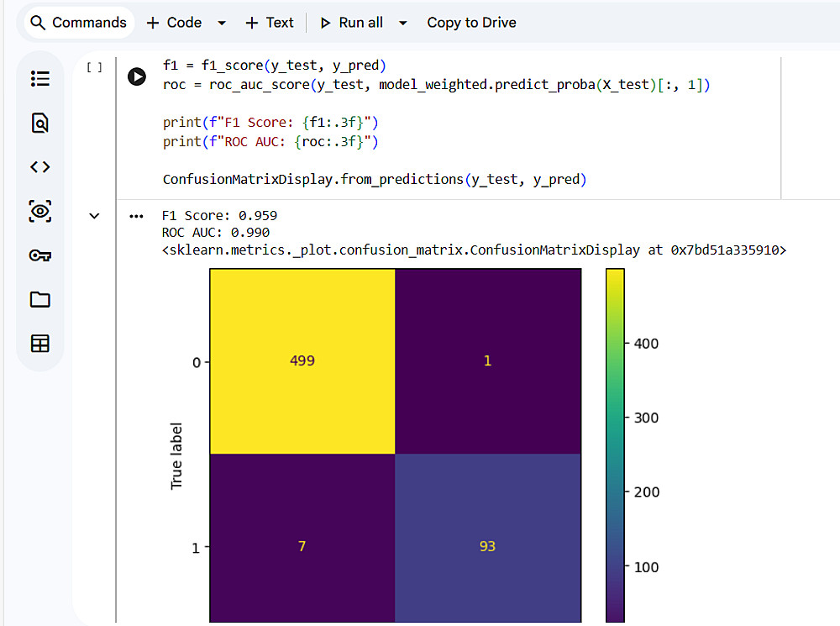This screenshot has height=626, width=840.
Task: Add a new Text cell
Action: point(270,23)
